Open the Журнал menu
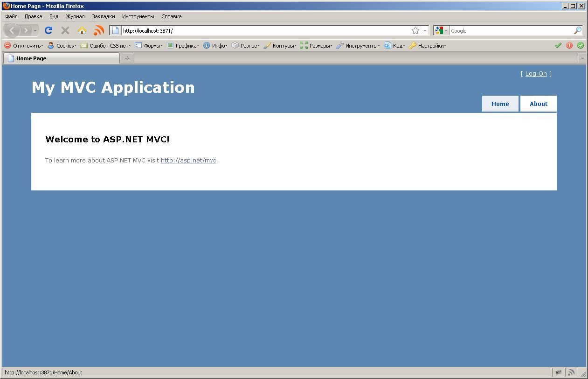 75,16
